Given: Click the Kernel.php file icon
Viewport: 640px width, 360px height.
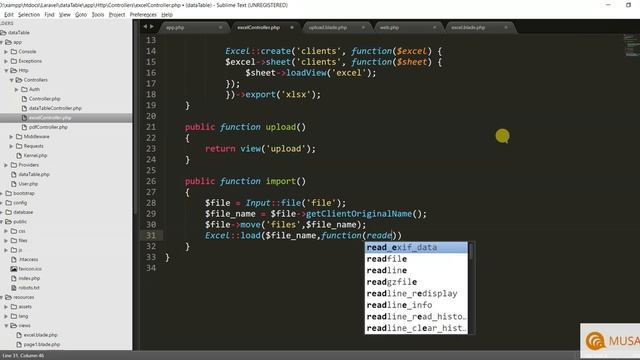Looking at the screenshot, I should pos(19,156).
